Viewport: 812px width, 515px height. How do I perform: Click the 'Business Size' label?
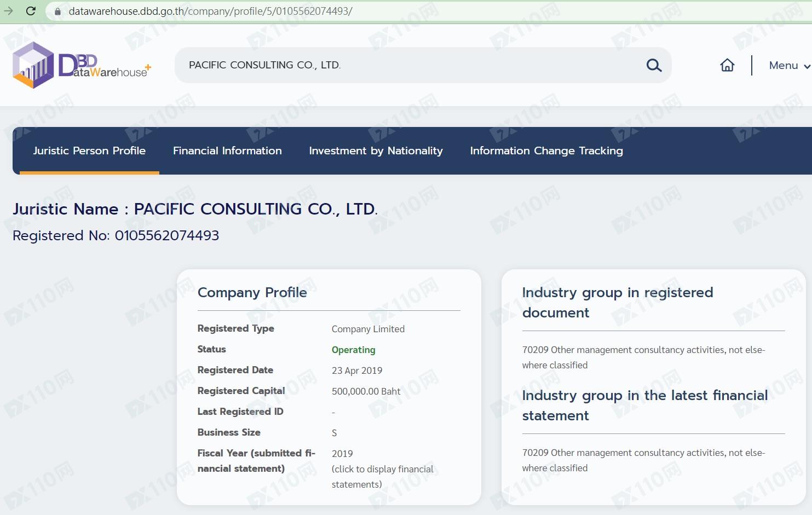click(x=229, y=432)
